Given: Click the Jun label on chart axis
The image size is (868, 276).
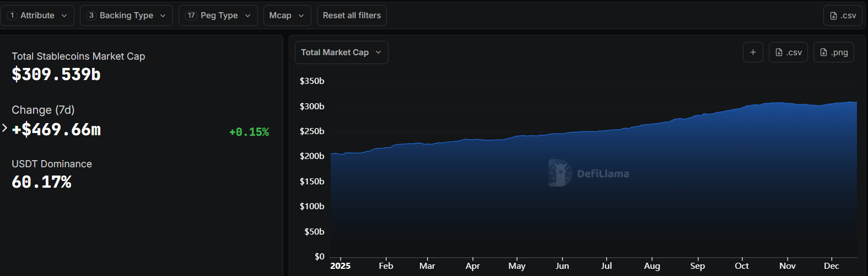Looking at the screenshot, I should click(x=562, y=266).
